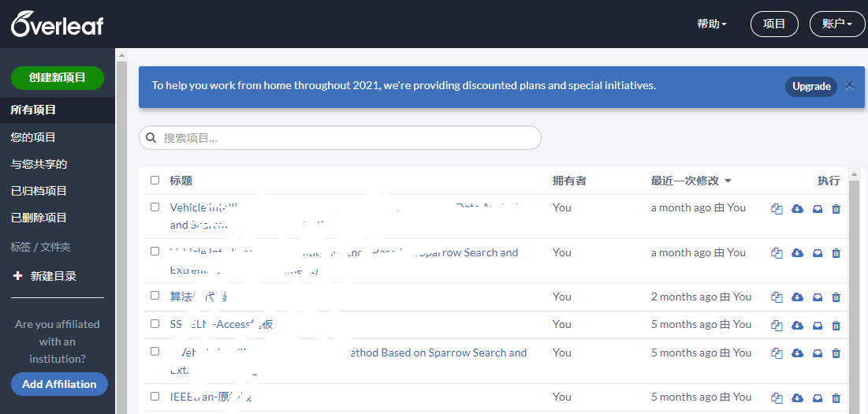This screenshot has height=414, width=868.
Task: Download the first project as zip
Action: [x=797, y=209]
